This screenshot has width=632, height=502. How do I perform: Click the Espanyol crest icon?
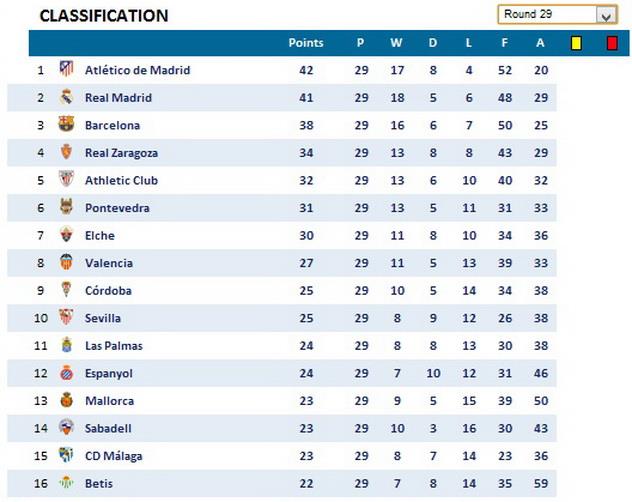66,373
